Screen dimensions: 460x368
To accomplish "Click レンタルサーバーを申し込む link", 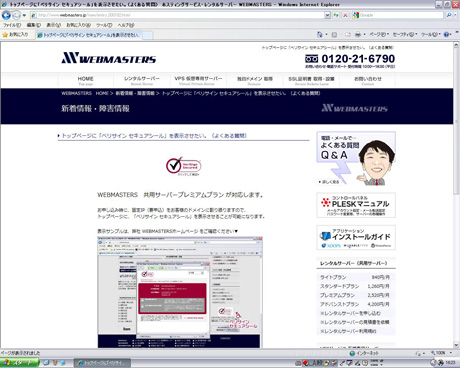I will 350,313.
